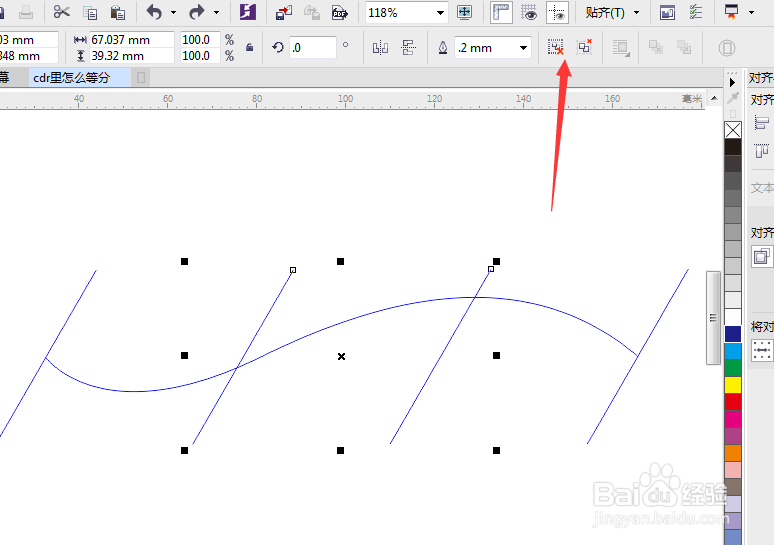
Task: Click the Distribute spacing icon in docker
Action: tap(762, 350)
